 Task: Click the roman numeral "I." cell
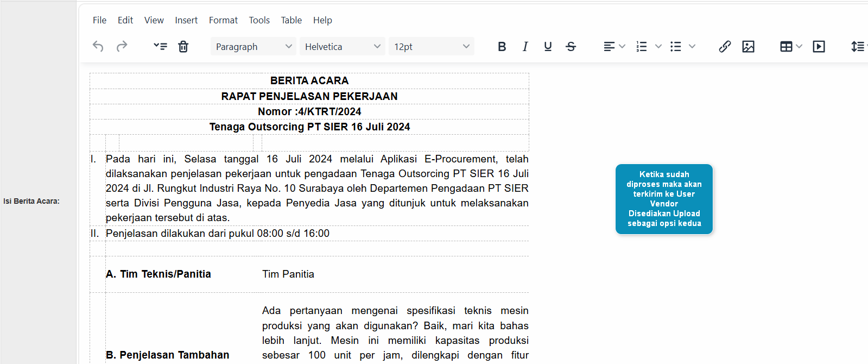[x=93, y=159]
